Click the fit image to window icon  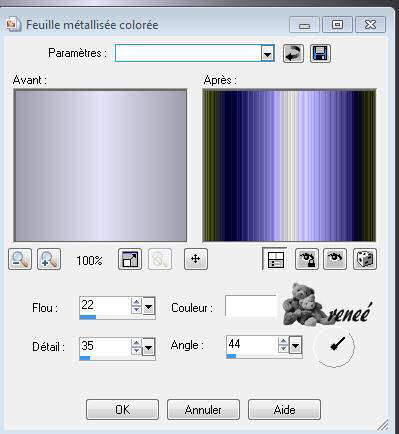130,259
